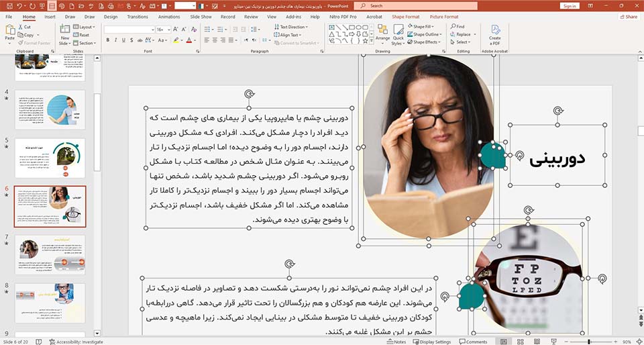Open Display Settings
The height and width of the screenshot is (345, 644).
(431, 342)
